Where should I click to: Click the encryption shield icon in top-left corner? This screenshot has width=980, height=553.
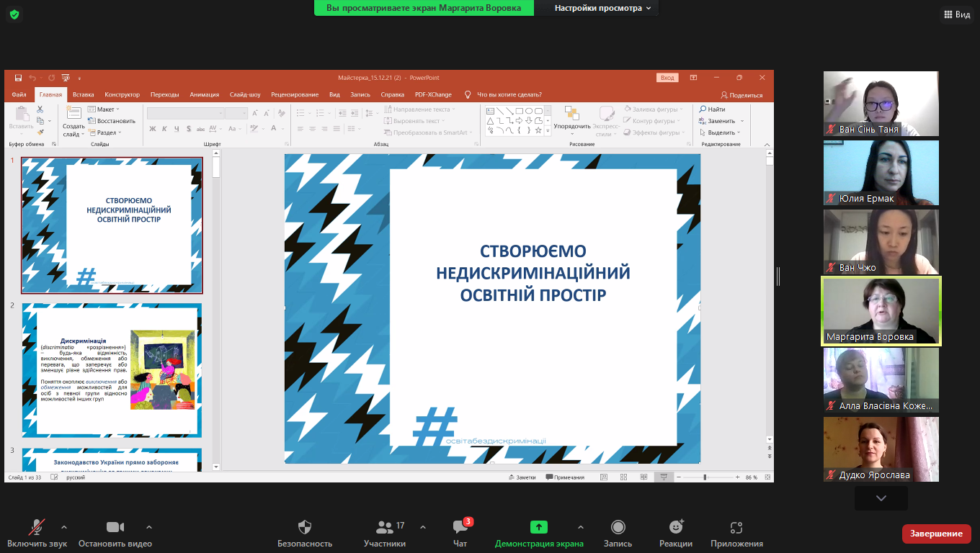coord(14,14)
